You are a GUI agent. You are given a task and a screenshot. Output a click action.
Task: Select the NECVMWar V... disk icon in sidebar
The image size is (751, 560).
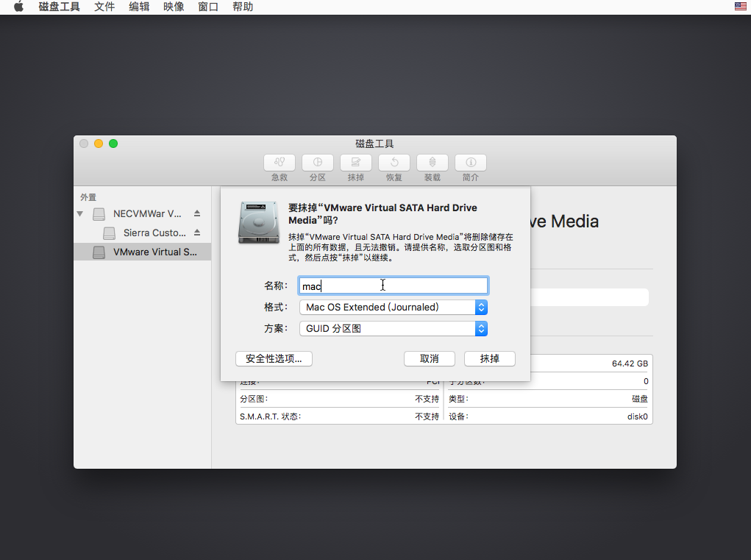tap(99, 213)
